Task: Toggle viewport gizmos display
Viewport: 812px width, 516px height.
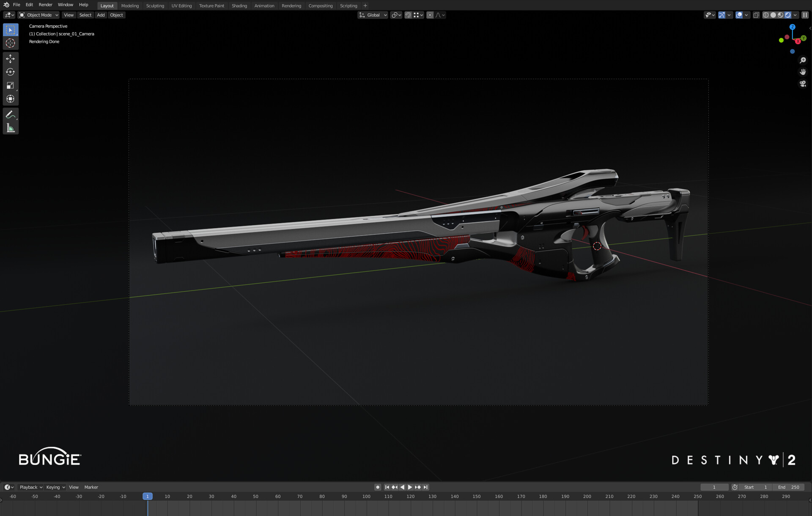Action: click(722, 15)
